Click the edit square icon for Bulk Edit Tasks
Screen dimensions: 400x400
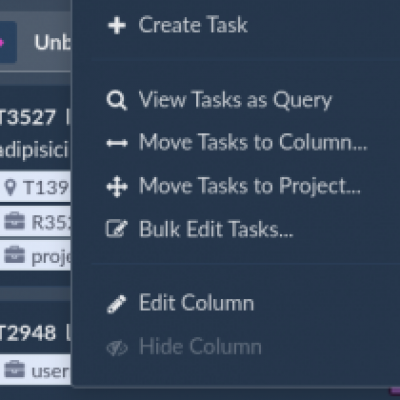116,229
